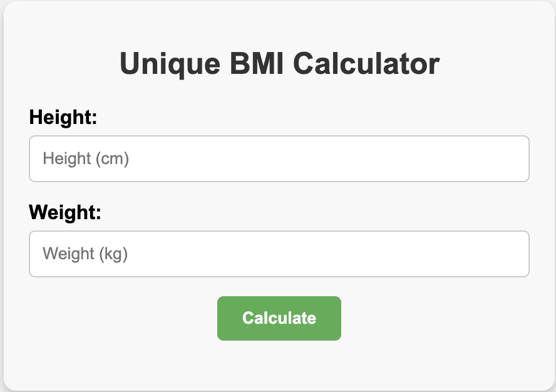The width and height of the screenshot is (556, 392).
Task: Activate the centimeters input
Action: (279, 159)
